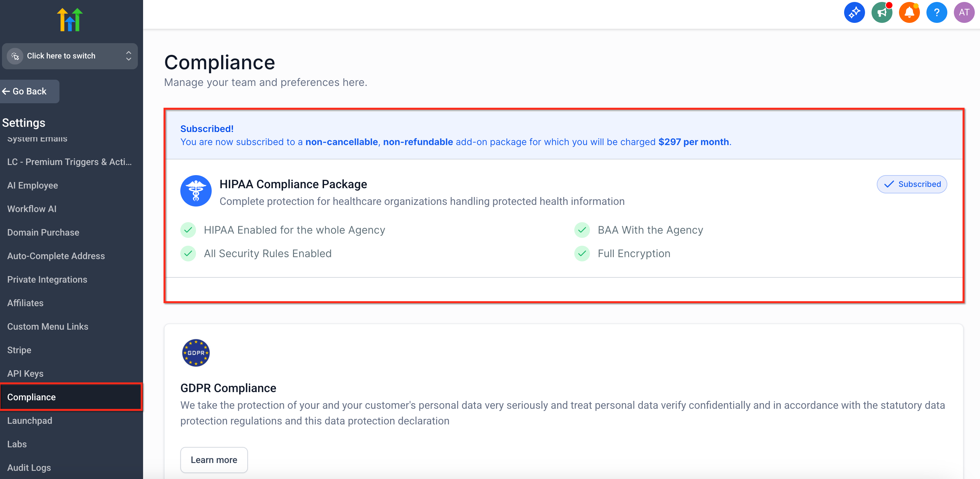980x479 pixels.
Task: Open the megaphone announcements icon
Action: coord(881,12)
